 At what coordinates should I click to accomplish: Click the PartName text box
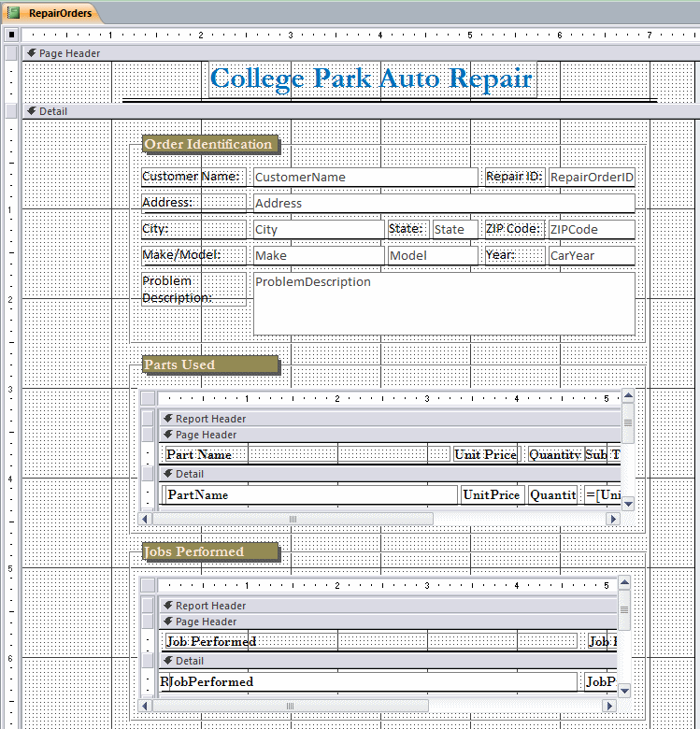point(309,494)
